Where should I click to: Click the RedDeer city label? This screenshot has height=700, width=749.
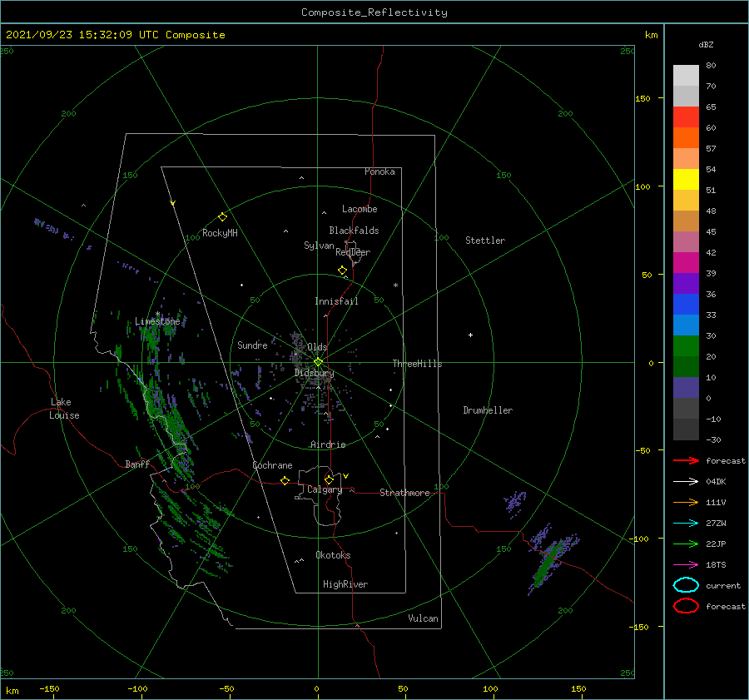click(x=353, y=252)
